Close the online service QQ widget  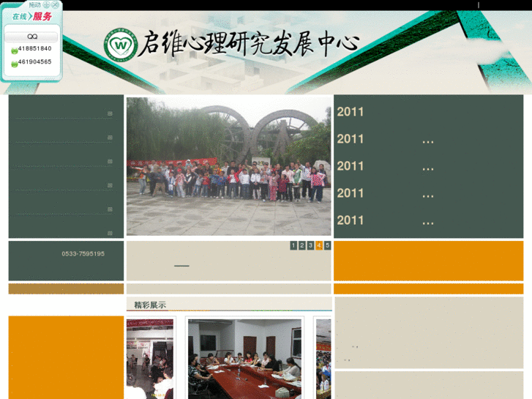pos(55,4)
